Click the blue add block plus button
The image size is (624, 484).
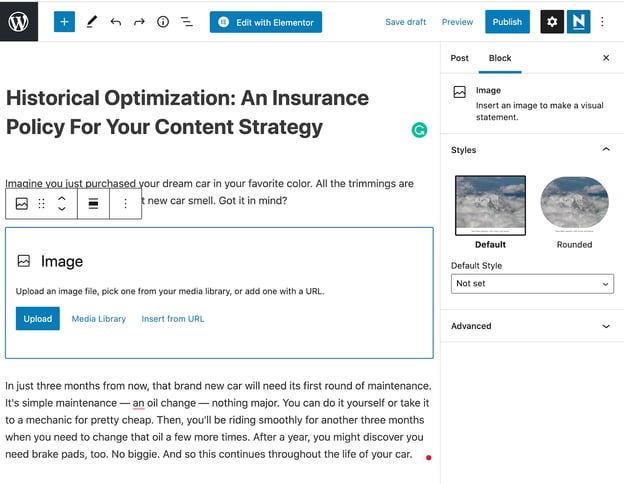pos(64,21)
